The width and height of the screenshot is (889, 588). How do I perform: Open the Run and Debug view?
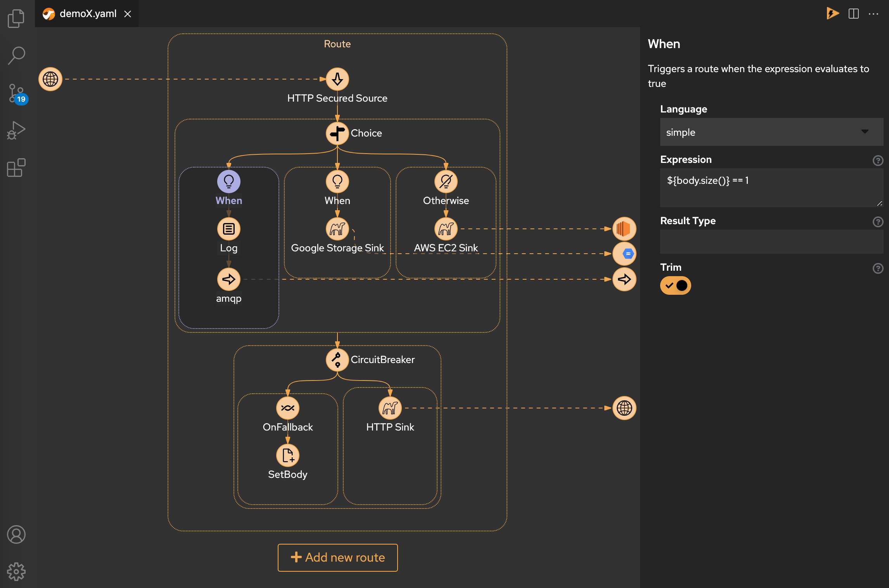tap(16, 130)
